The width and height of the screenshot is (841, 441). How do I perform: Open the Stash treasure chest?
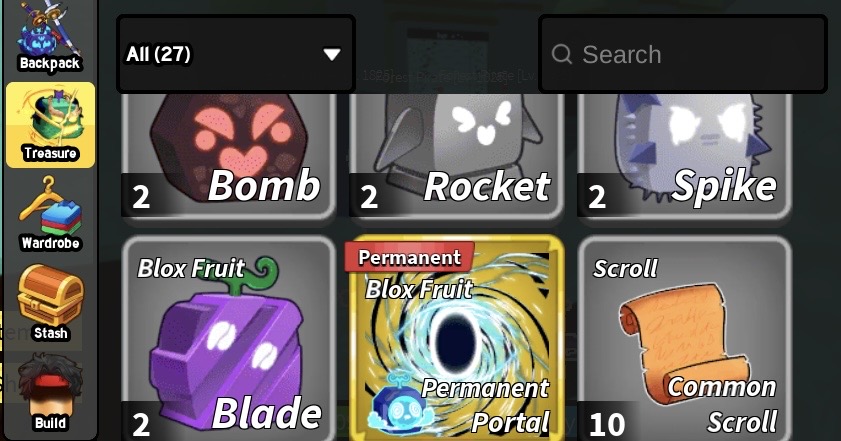coord(50,304)
